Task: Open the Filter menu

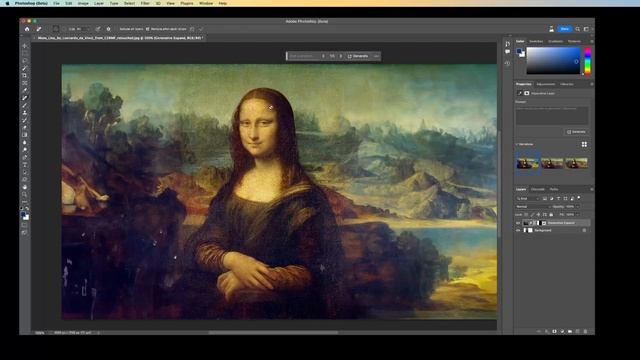Action: coord(145,3)
